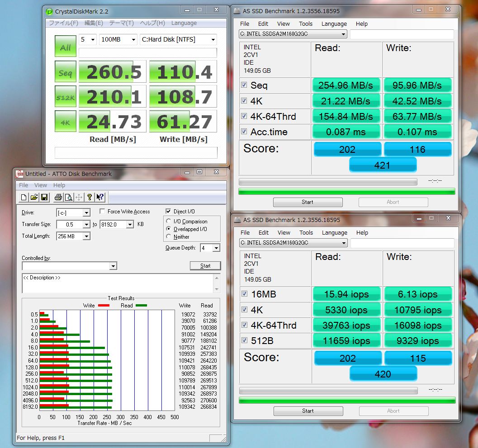Uncheck 512B in the lower AS SSD window
Screen dimensions: 478x448
click(244, 340)
